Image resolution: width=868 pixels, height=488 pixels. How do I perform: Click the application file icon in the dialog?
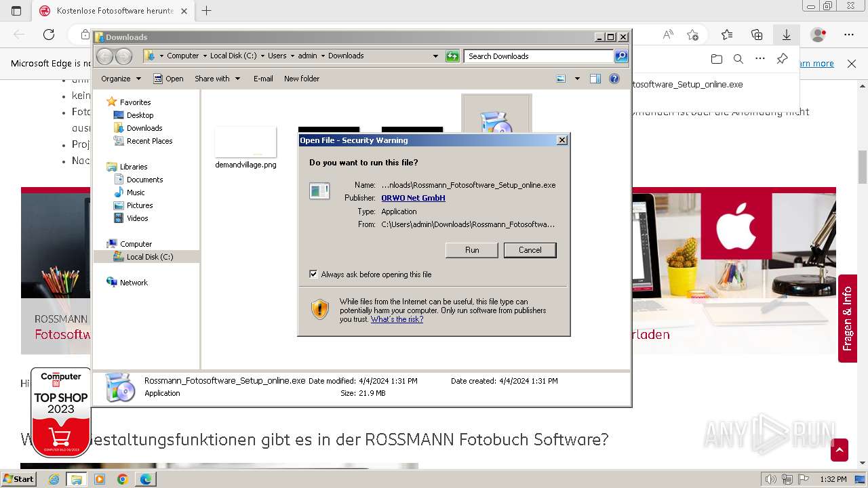coord(319,191)
